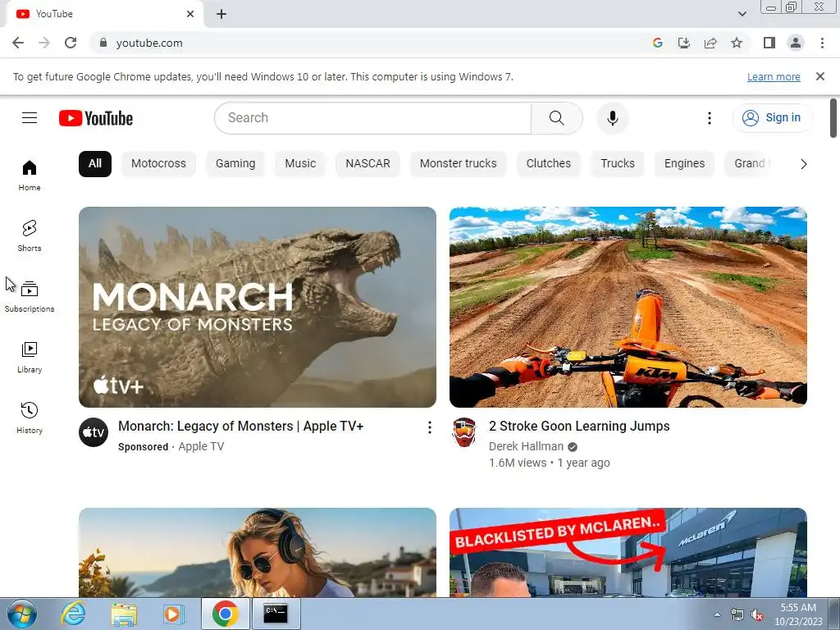Reload the page
The width and height of the screenshot is (840, 630).
pyautogui.click(x=71, y=43)
